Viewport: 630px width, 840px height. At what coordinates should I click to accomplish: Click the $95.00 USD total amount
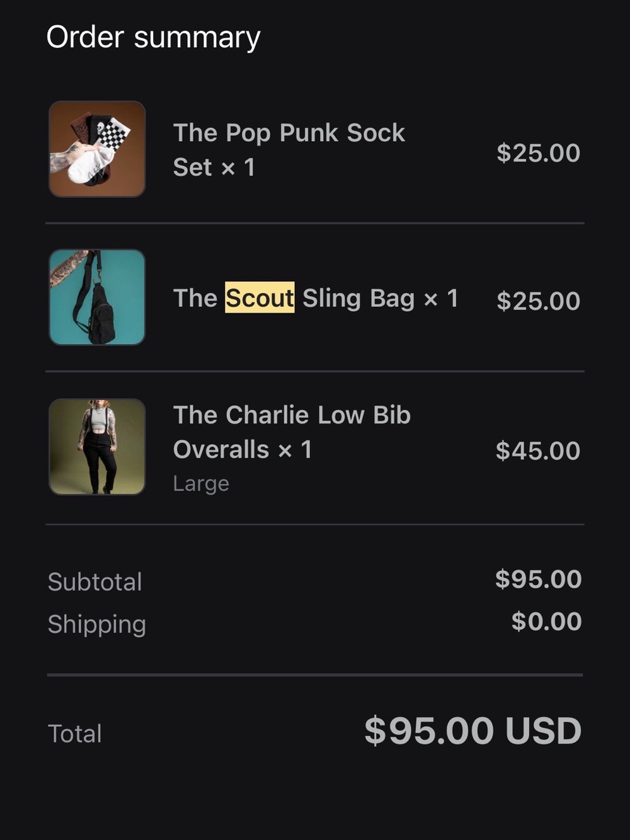pyautogui.click(x=472, y=731)
